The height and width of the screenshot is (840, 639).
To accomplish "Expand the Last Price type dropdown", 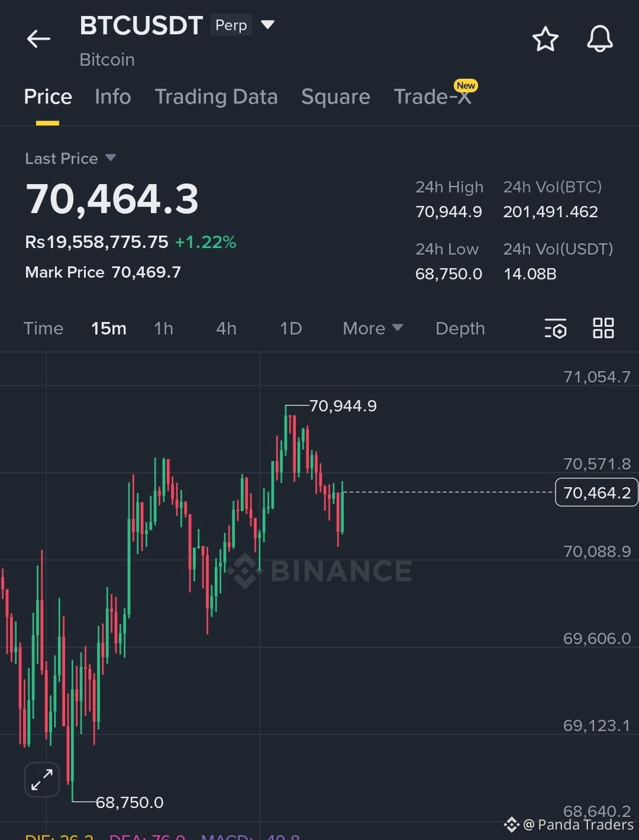I will tap(110, 158).
